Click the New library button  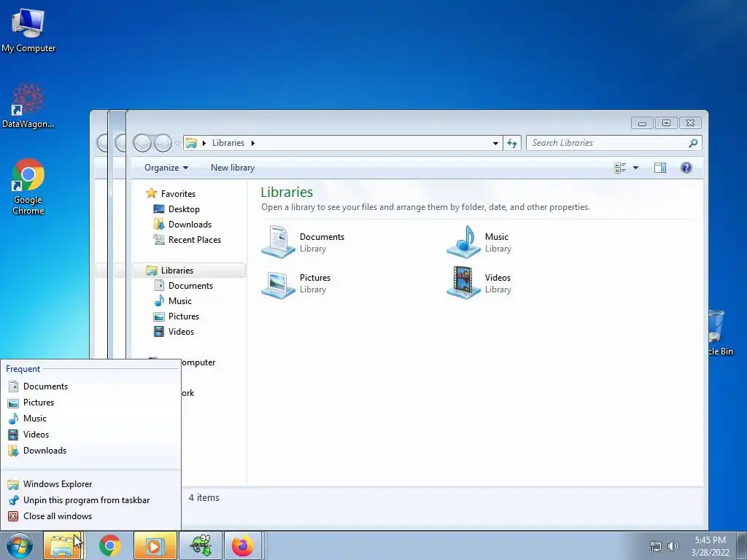click(x=233, y=168)
